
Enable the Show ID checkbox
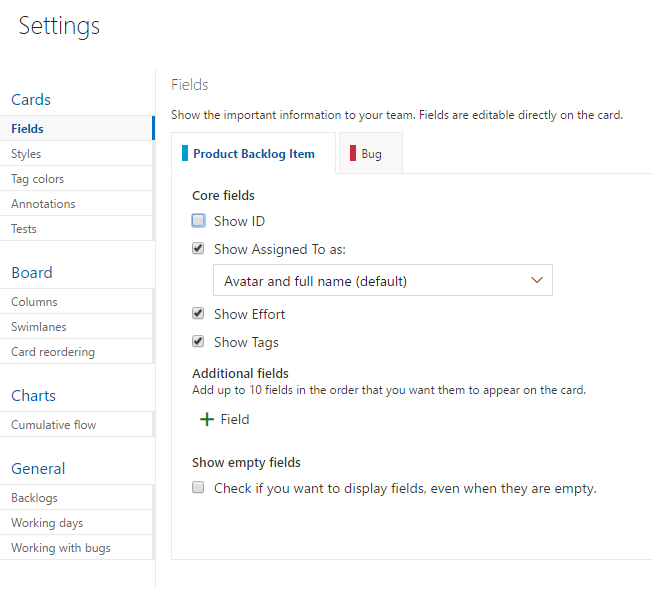(198, 220)
